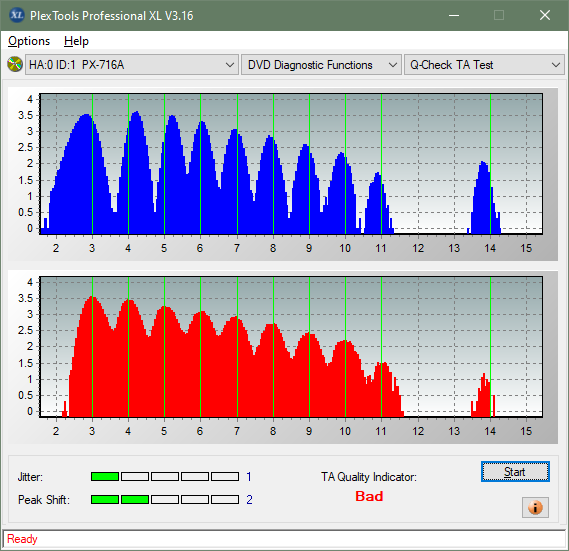The width and height of the screenshot is (569, 551).
Task: Click the first green Jitter indicator segment
Action: pyautogui.click(x=105, y=476)
